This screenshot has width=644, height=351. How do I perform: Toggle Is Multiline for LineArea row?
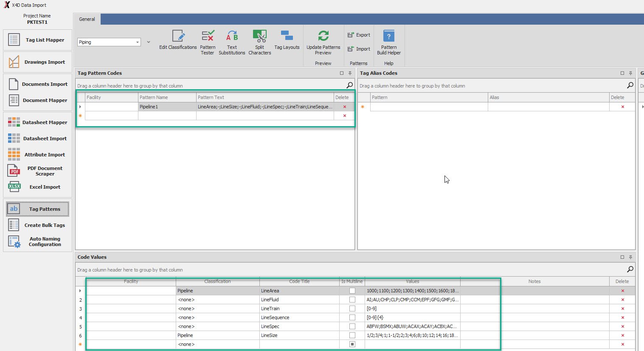coord(352,291)
